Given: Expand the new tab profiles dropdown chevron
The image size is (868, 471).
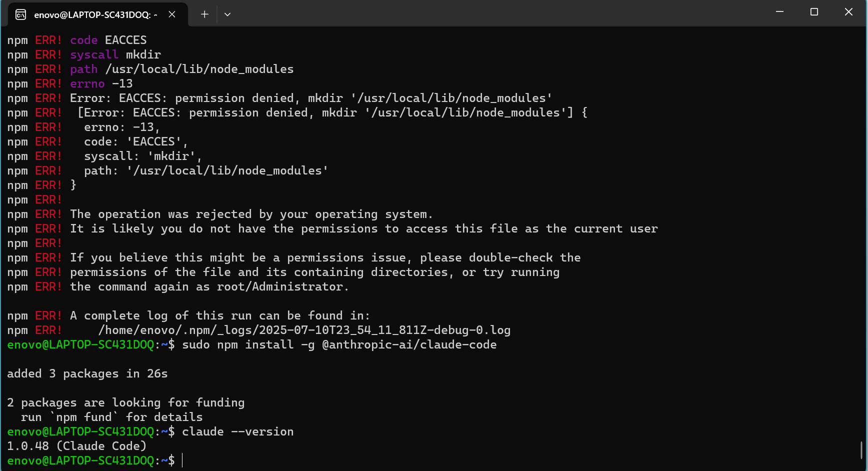Looking at the screenshot, I should click(227, 14).
